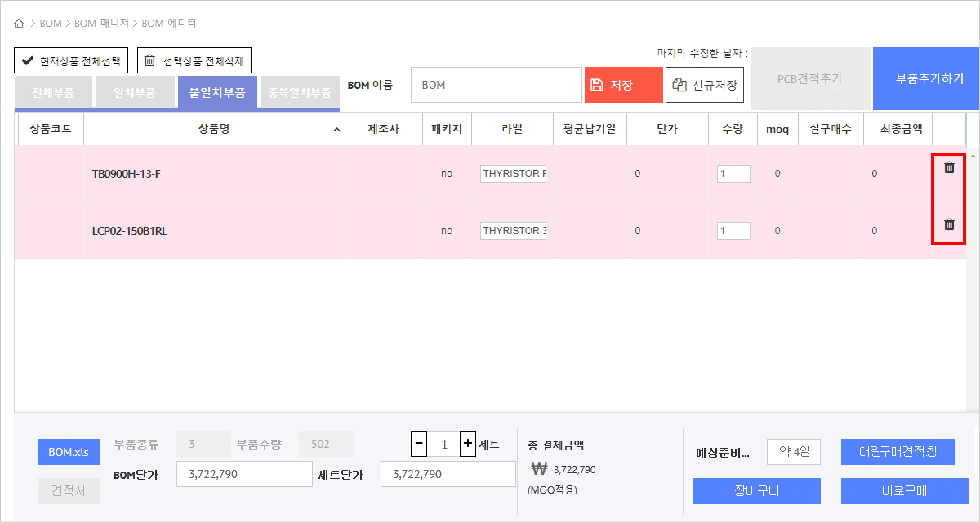
Task: Switch to the 일치부품 tab
Action: [134, 93]
